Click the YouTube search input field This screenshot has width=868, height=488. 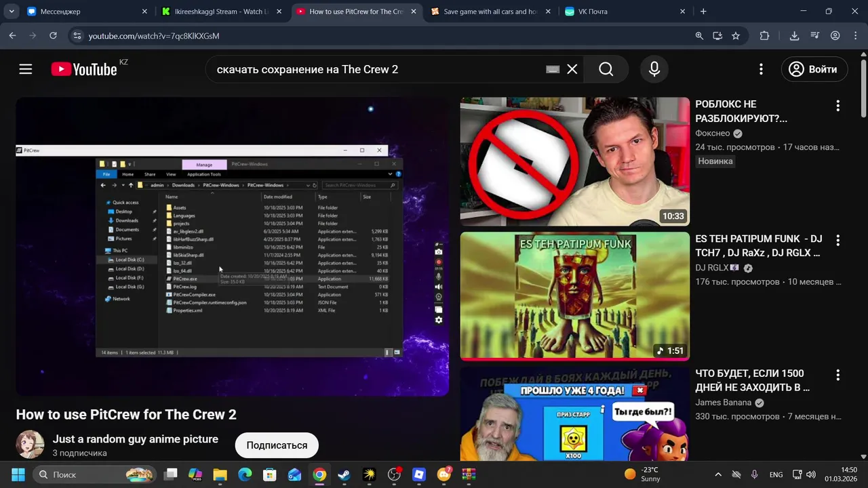click(376, 69)
